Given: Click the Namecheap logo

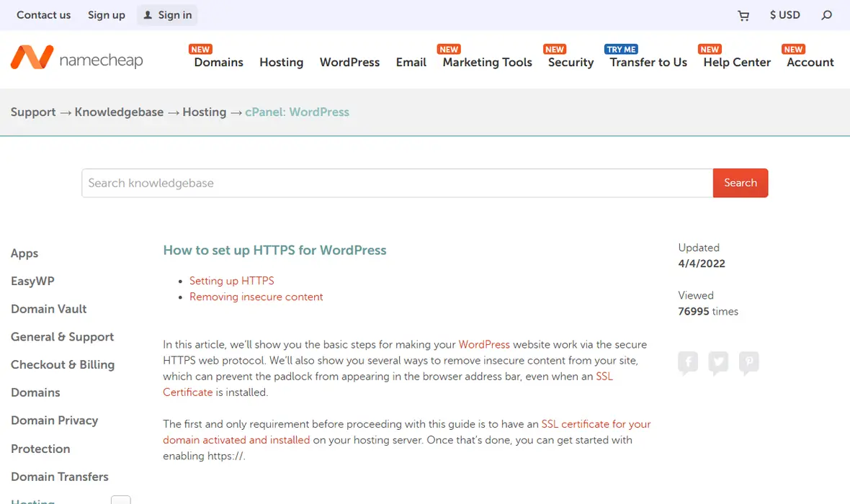Looking at the screenshot, I should point(77,58).
